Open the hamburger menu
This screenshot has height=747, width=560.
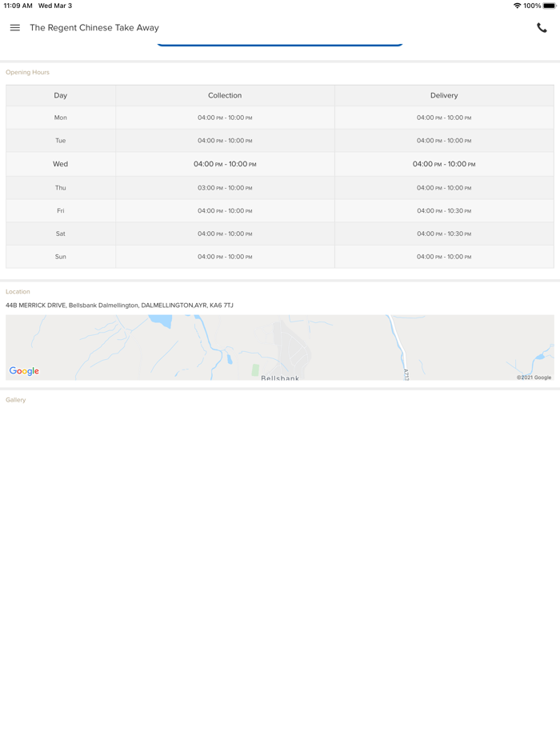[14, 28]
